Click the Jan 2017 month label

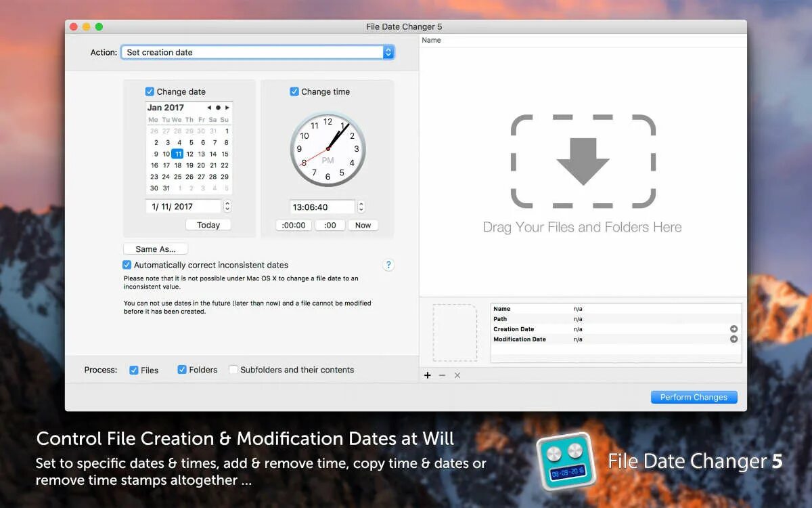[166, 108]
